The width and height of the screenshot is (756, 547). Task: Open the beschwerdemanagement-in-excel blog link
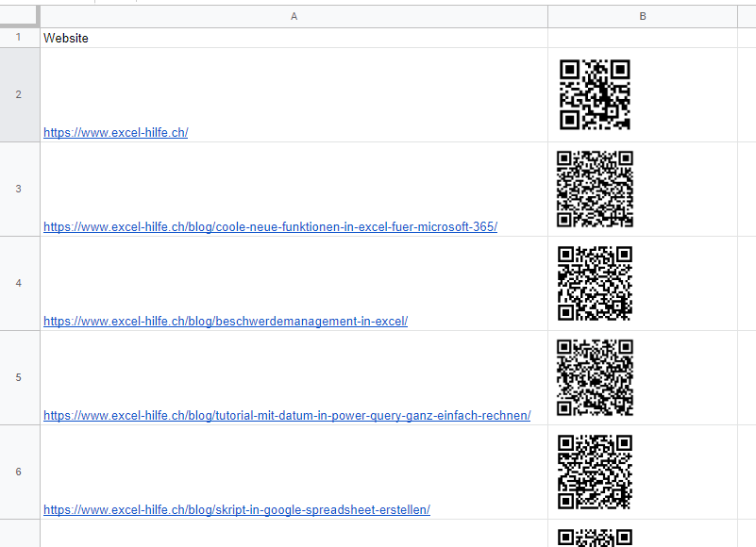225,321
